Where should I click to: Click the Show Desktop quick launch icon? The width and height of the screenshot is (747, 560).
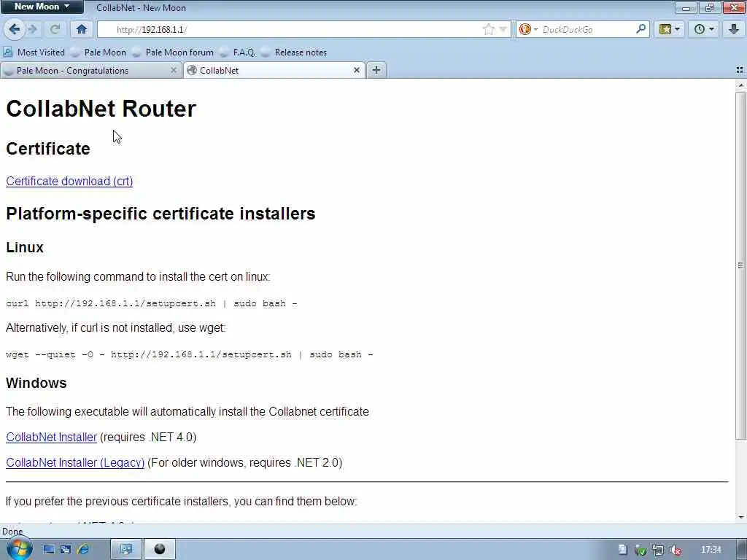tap(49, 550)
